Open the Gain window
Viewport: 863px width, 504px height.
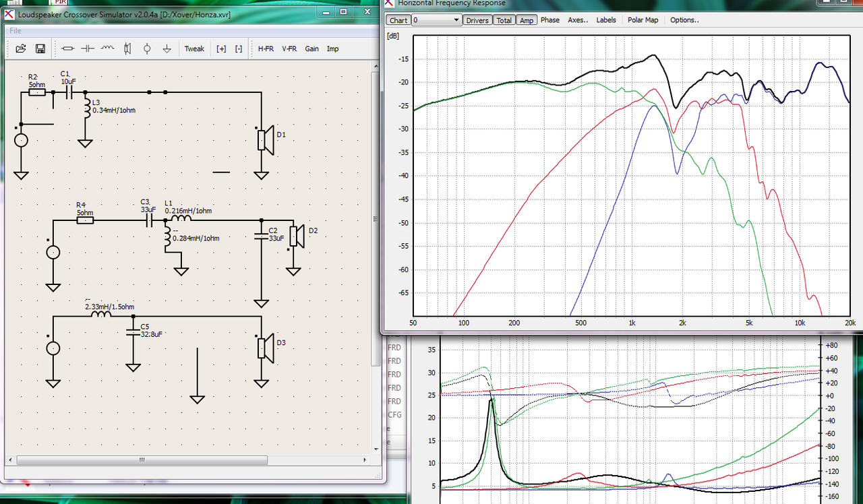(x=311, y=49)
